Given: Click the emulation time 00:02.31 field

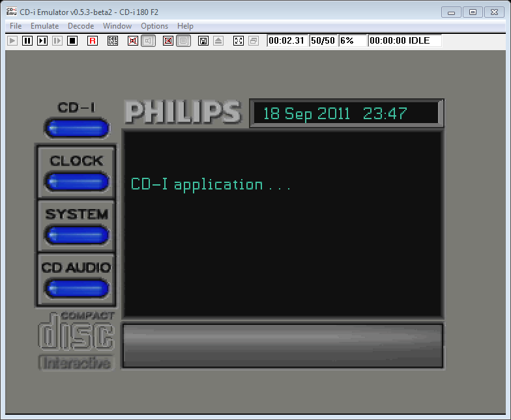Looking at the screenshot, I should pyautogui.click(x=287, y=40).
